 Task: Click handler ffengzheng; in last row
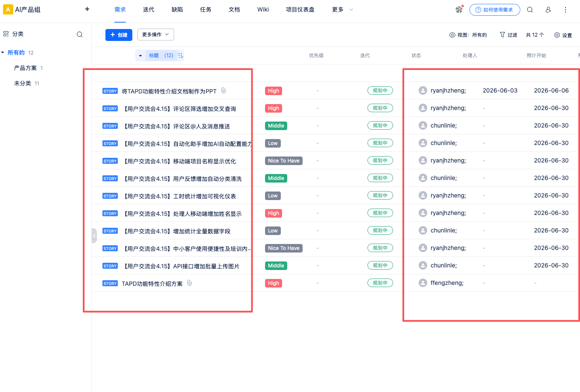tap(447, 283)
